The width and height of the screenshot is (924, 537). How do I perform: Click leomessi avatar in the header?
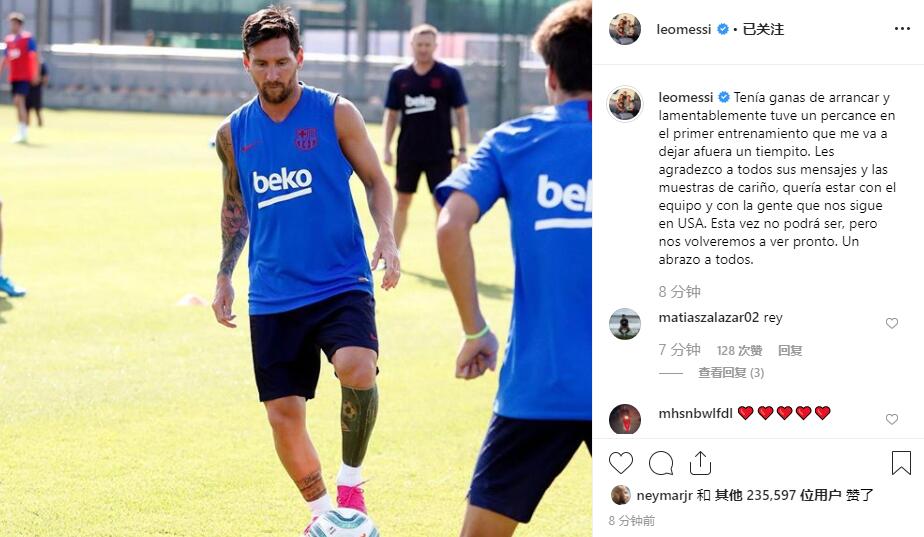(625, 29)
